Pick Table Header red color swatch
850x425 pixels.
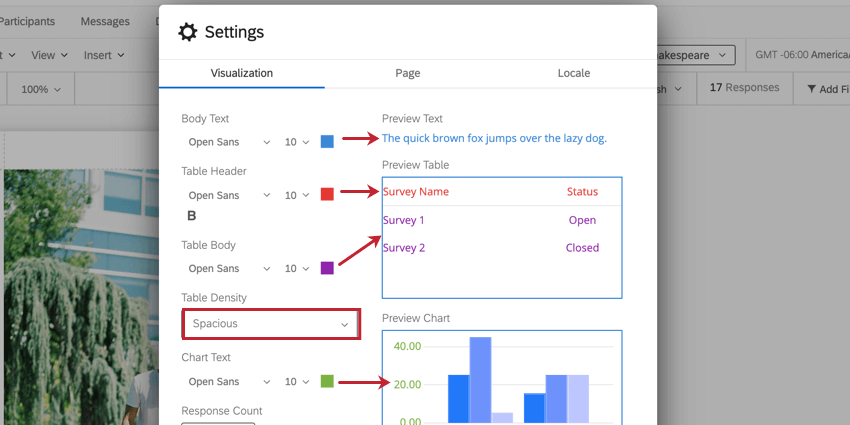327,195
